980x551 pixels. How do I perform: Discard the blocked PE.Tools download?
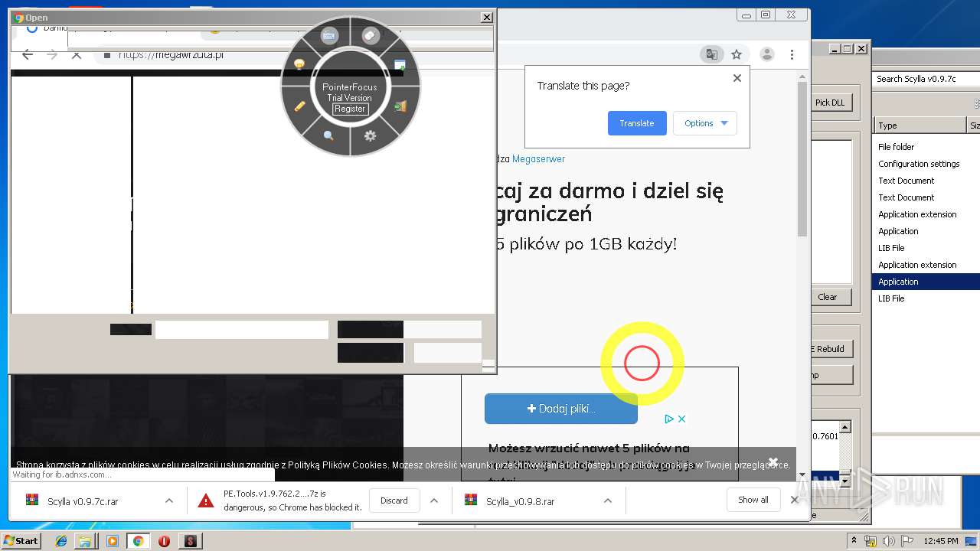[394, 500]
